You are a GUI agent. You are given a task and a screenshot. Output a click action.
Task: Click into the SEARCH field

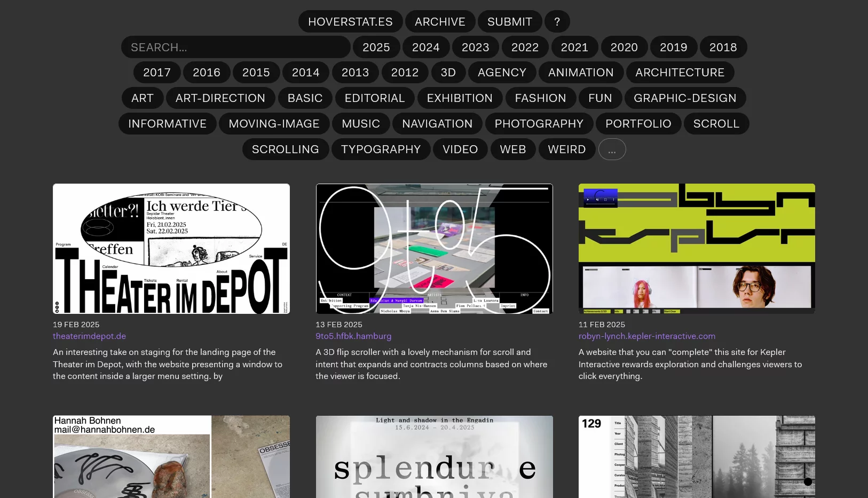pyautogui.click(x=235, y=47)
